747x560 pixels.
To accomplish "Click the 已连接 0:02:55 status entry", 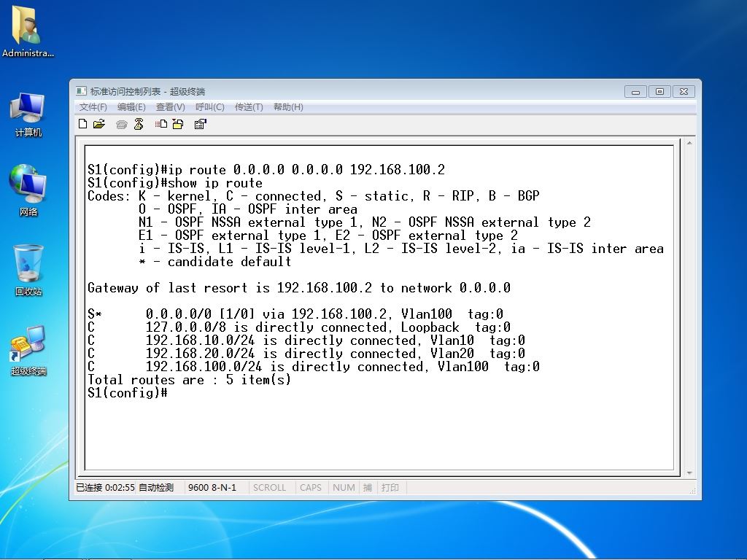I will click(x=105, y=488).
